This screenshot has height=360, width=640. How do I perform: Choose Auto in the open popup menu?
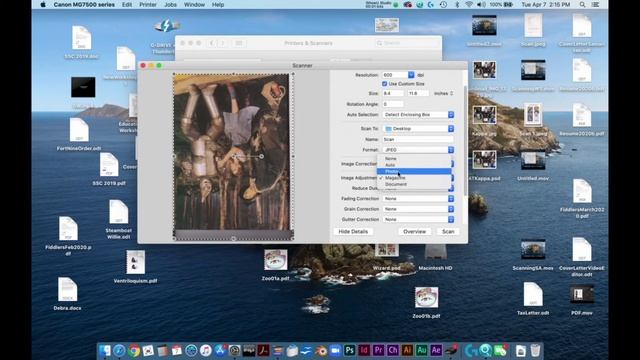point(414,165)
